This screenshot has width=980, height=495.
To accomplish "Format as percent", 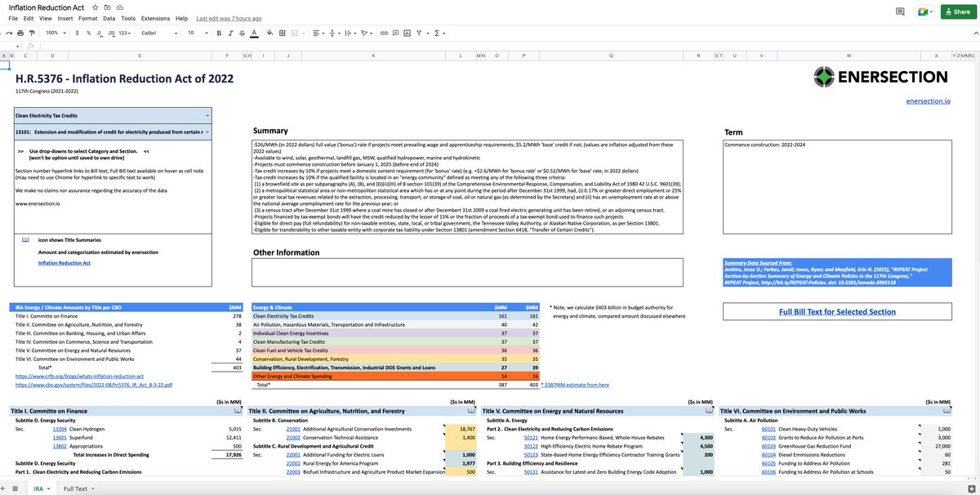I will pos(88,33).
